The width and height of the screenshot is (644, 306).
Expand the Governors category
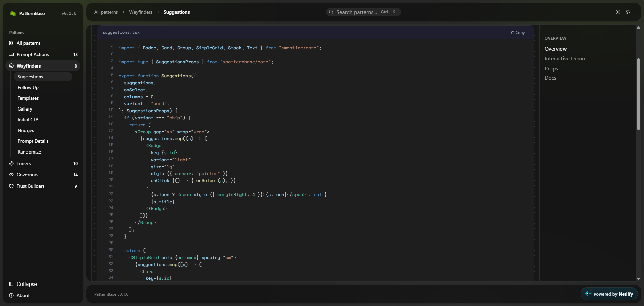(x=43, y=175)
